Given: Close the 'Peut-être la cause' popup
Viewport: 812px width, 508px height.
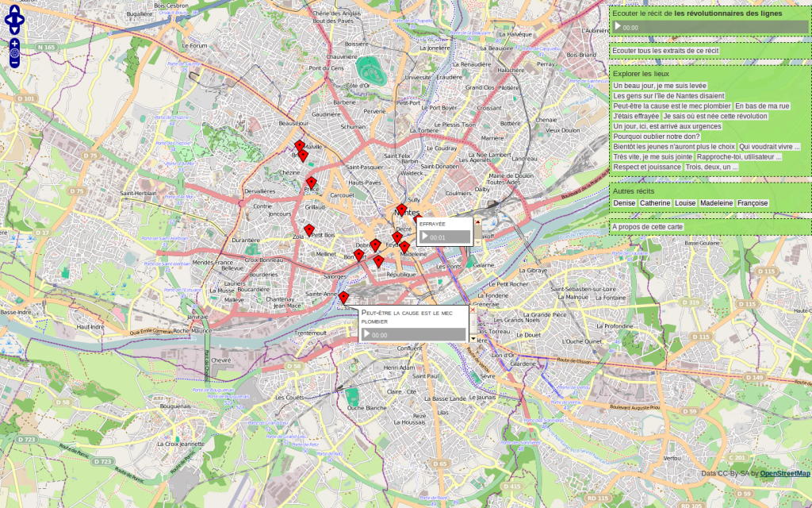Looking at the screenshot, I should coord(473,310).
